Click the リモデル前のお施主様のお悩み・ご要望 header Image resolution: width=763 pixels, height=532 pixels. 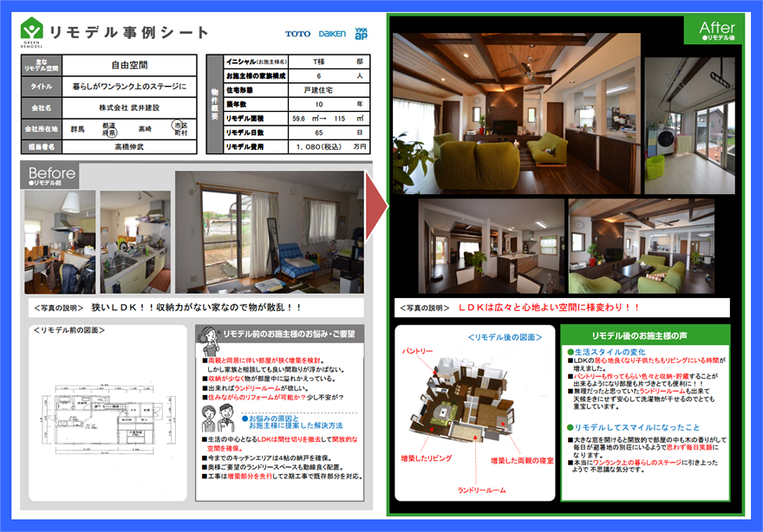(x=283, y=334)
